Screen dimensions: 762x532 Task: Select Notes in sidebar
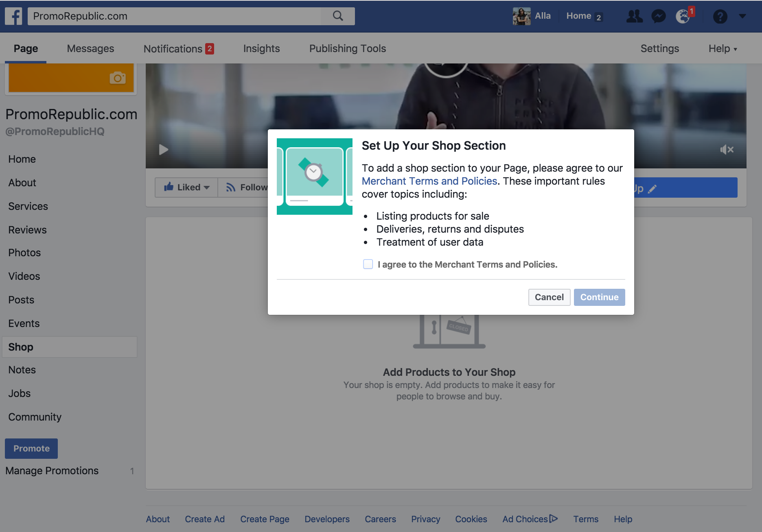tap(22, 370)
